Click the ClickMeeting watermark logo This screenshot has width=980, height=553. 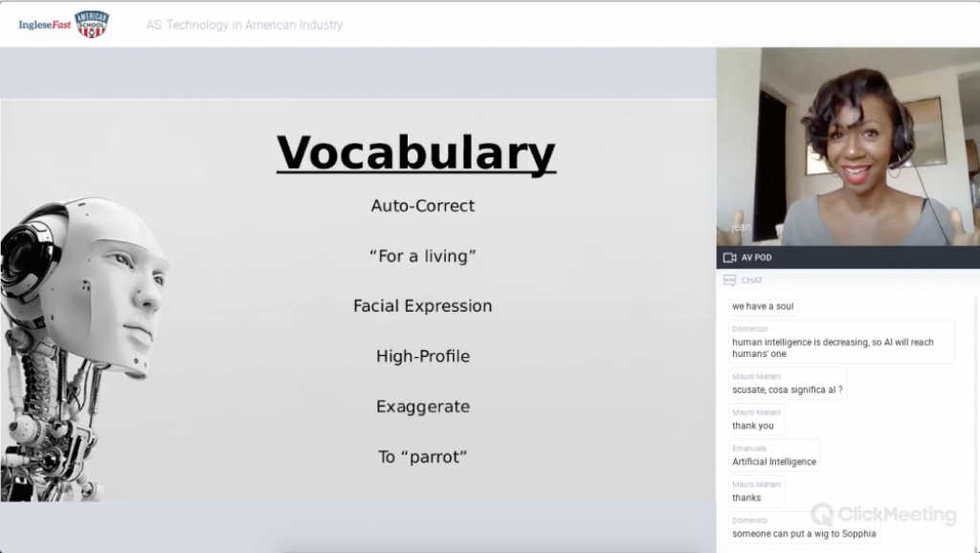pyautogui.click(x=882, y=514)
